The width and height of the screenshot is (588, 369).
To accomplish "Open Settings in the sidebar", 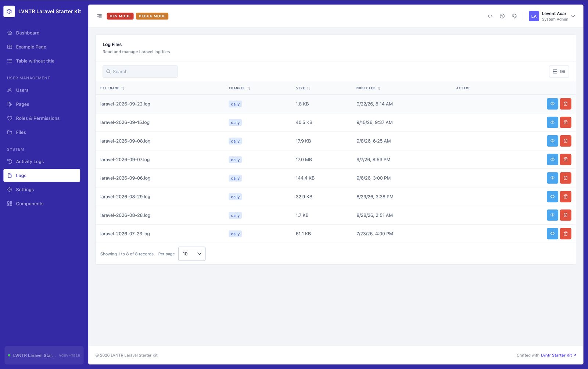I will tap(42, 190).
